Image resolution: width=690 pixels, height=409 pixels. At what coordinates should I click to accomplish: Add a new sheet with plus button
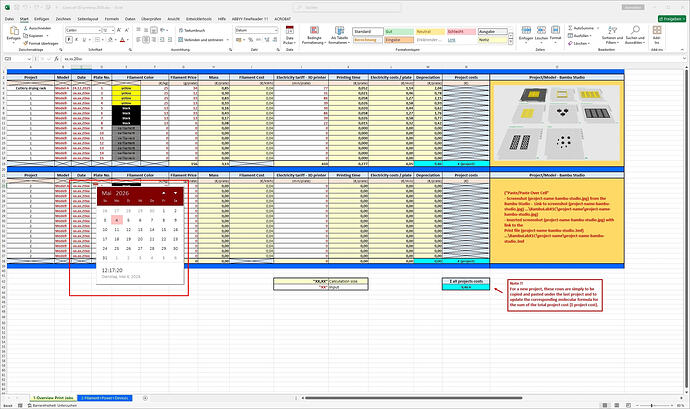click(145, 398)
